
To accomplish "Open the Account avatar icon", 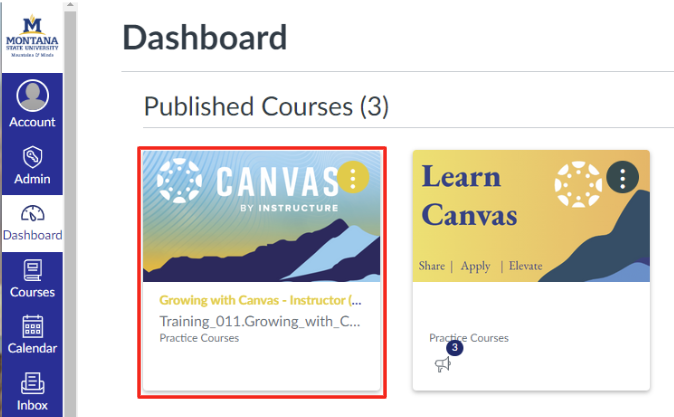I will coord(32,96).
